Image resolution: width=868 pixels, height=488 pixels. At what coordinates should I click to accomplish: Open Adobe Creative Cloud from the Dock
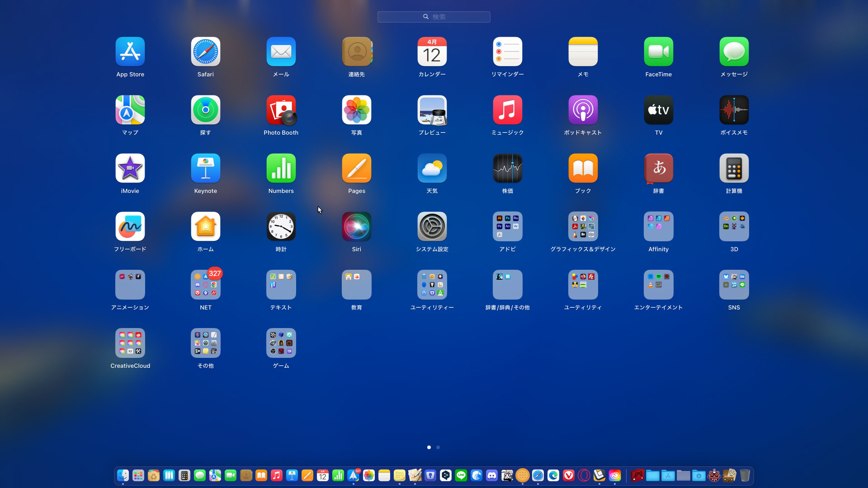615,475
